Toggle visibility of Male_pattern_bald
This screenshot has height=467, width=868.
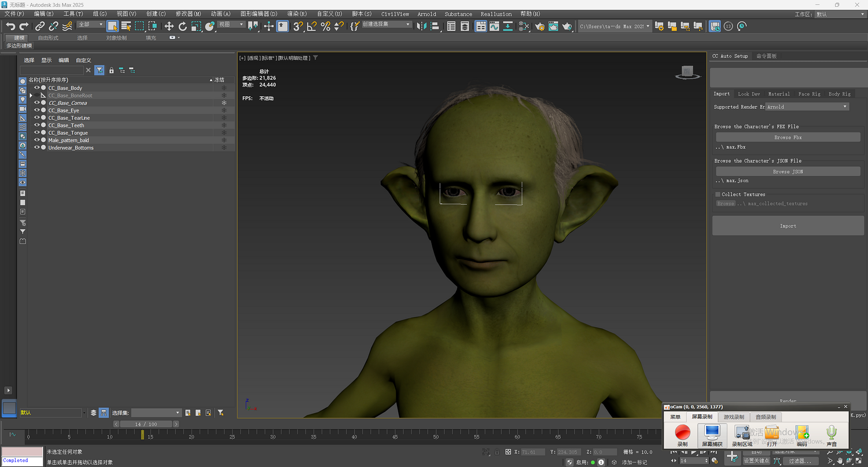click(37, 140)
